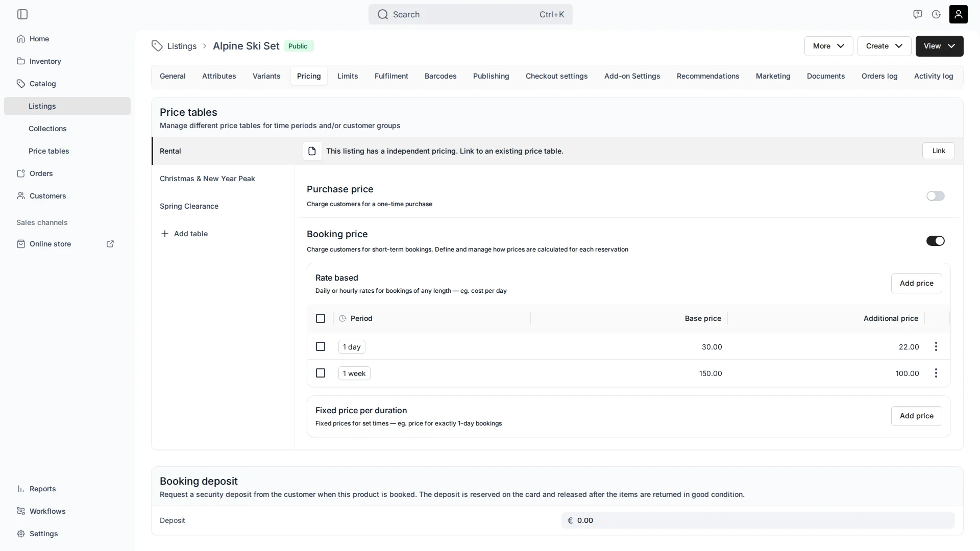Expand the More dropdown
The width and height of the screenshot is (980, 551).
829,46
